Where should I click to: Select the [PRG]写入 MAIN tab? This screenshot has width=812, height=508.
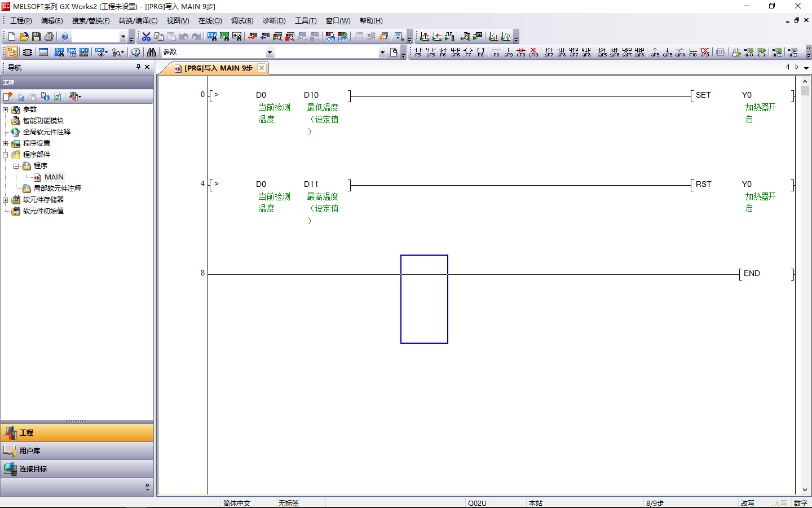(218, 68)
